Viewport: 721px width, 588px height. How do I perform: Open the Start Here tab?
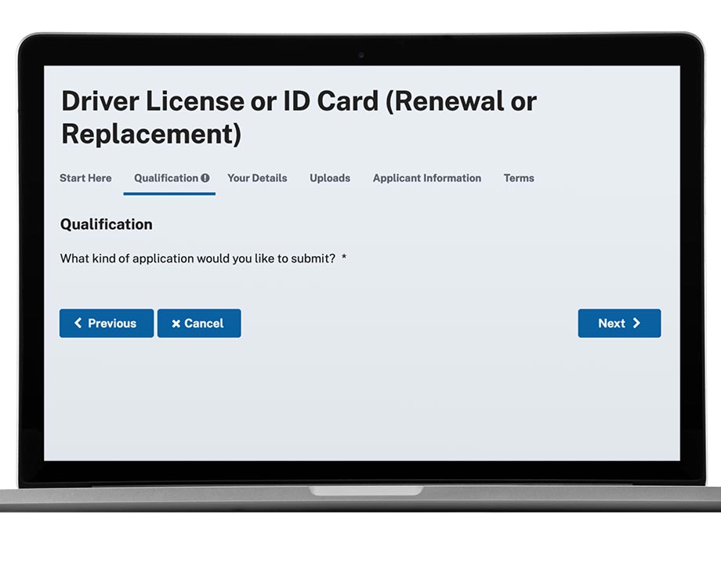85,178
